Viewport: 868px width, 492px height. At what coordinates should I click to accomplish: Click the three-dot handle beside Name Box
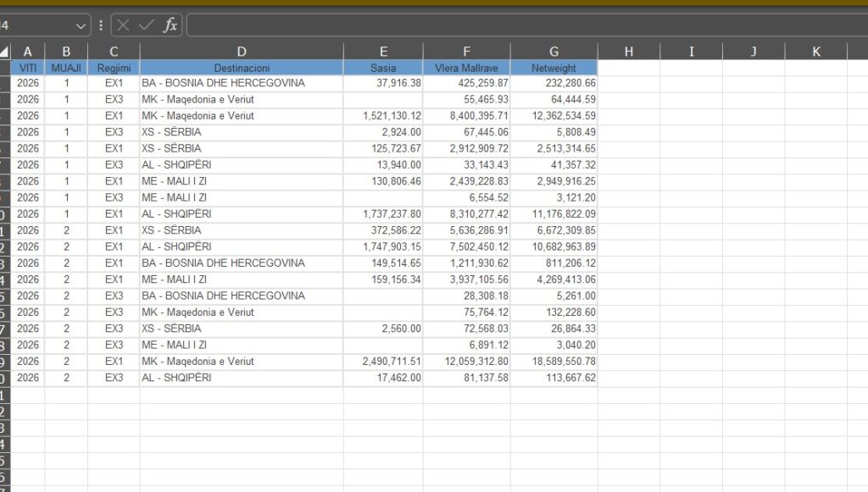[x=101, y=25]
